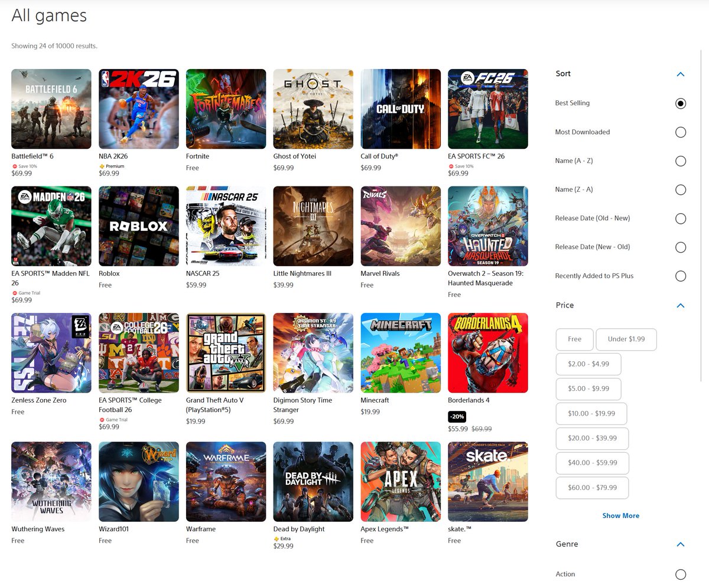Select the Zenless Zone Zero cover art

(x=51, y=353)
